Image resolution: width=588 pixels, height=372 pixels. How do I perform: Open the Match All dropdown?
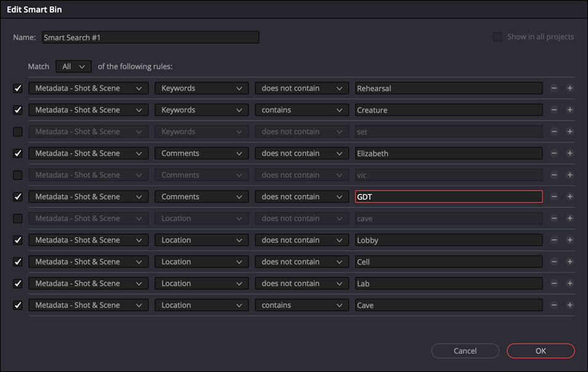(73, 66)
